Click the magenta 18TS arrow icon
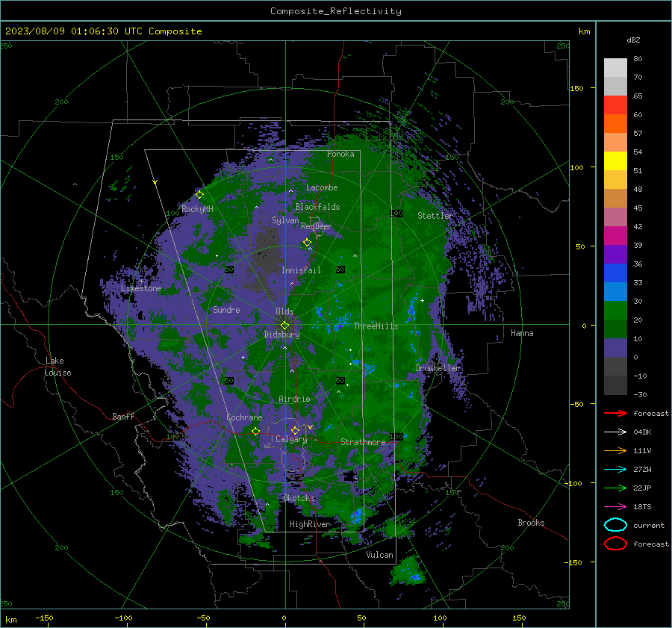Screen dimensions: 672x628 (615, 507)
